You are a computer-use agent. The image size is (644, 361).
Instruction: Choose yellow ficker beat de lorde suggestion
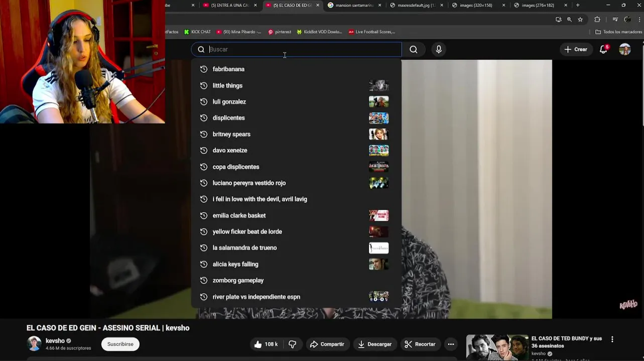point(296,232)
